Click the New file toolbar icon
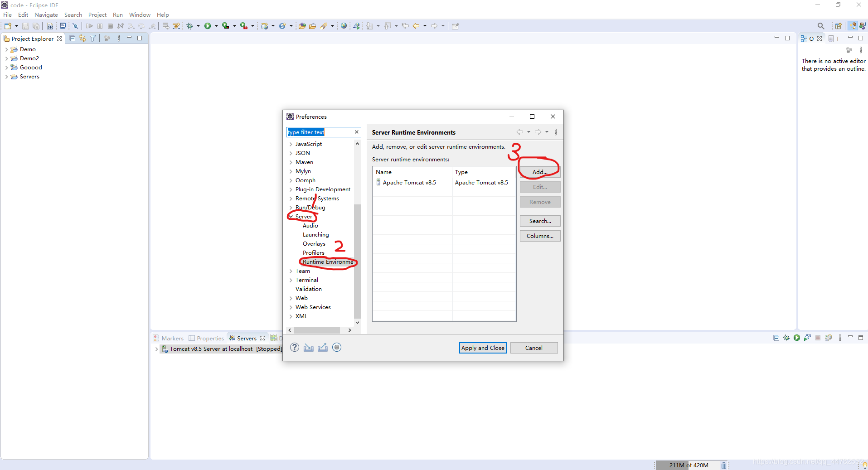The width and height of the screenshot is (868, 470). click(8, 26)
